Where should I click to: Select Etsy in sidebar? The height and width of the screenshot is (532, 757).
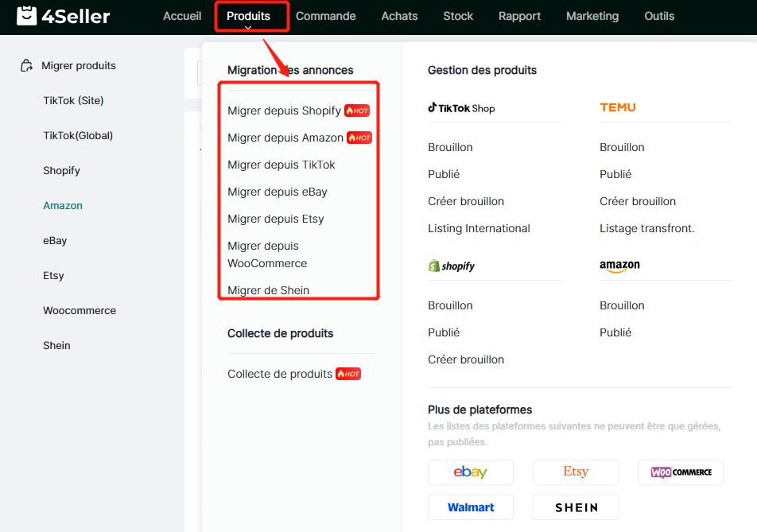[53, 276]
